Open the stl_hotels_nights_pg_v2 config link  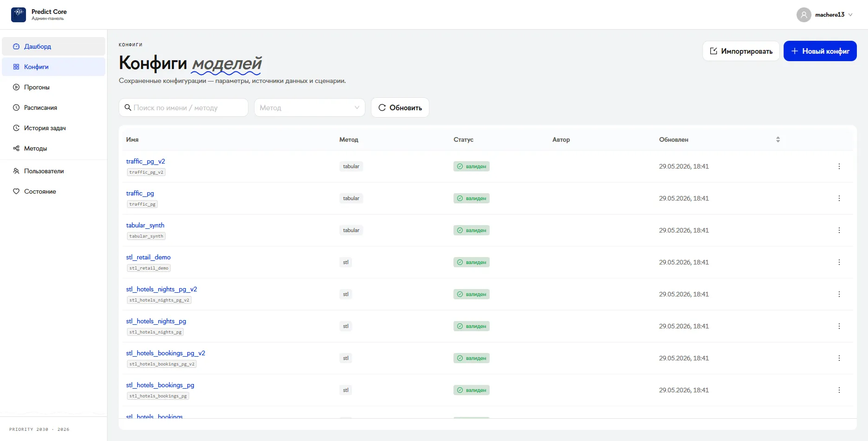[161, 289]
